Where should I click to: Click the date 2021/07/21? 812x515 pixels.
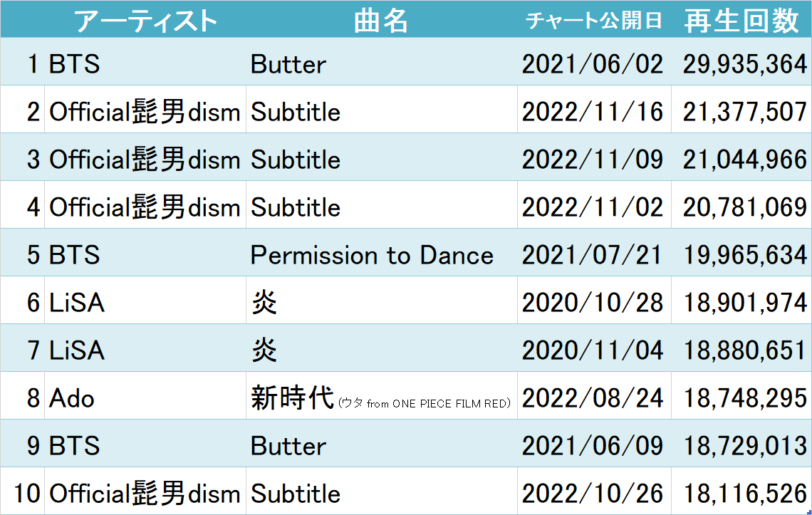coord(593,255)
